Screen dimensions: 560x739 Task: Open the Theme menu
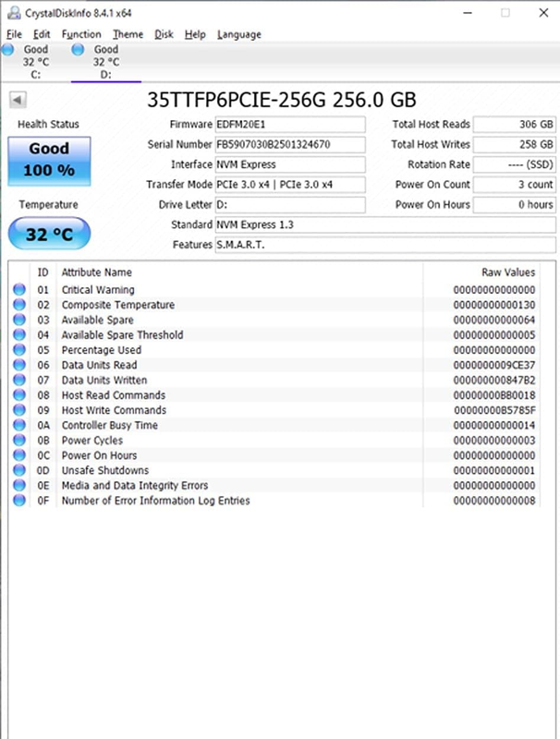tap(128, 34)
